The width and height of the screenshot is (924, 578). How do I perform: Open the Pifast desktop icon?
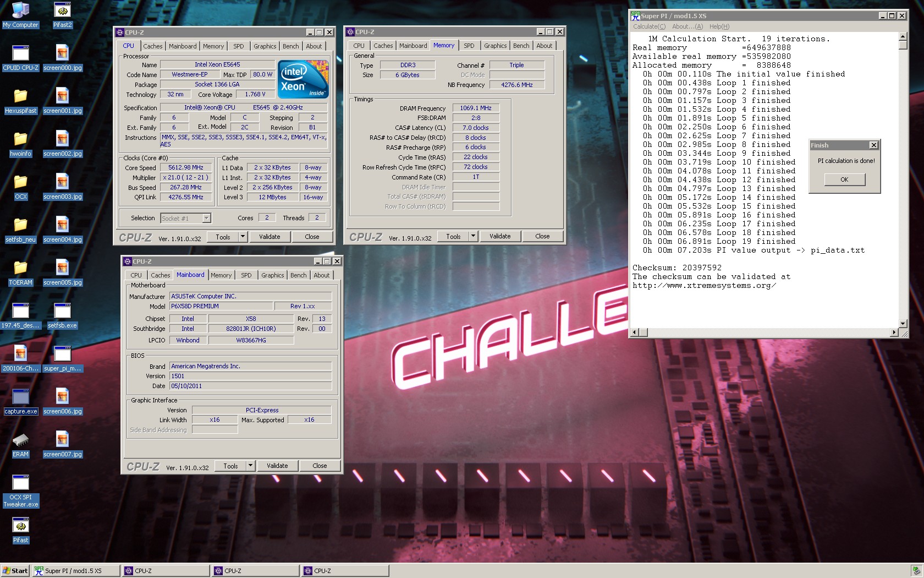click(20, 530)
